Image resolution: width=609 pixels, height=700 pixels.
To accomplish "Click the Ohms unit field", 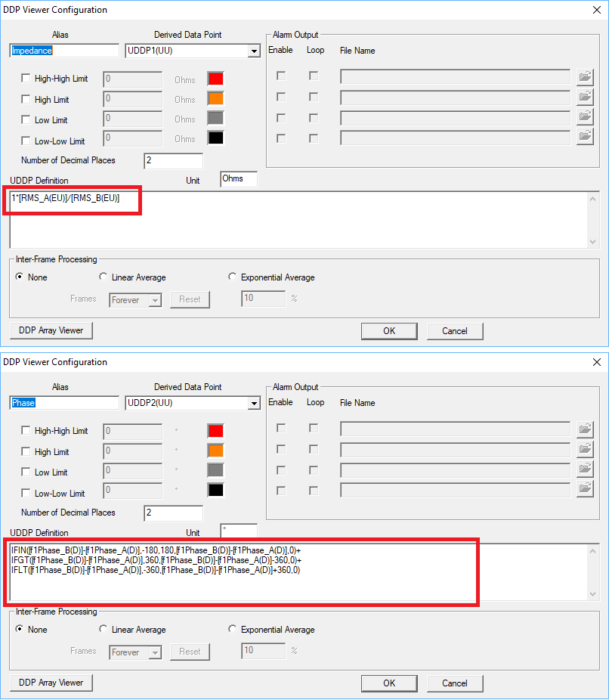I will click(239, 178).
